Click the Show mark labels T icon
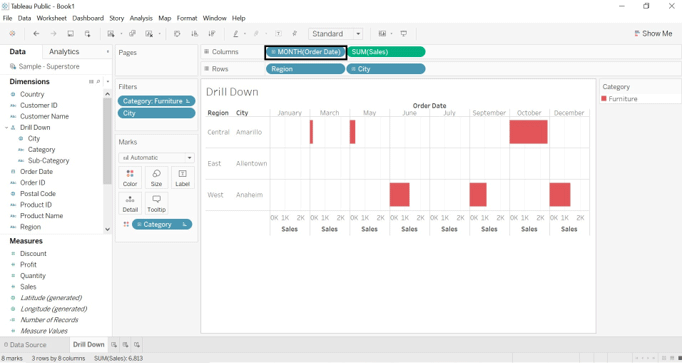The width and height of the screenshot is (682, 363). pos(278,33)
